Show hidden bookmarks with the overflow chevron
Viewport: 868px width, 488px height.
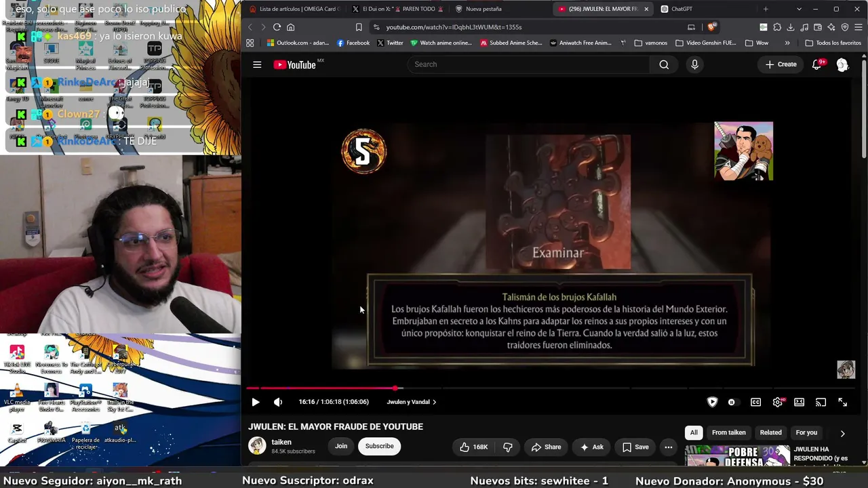pos(787,43)
